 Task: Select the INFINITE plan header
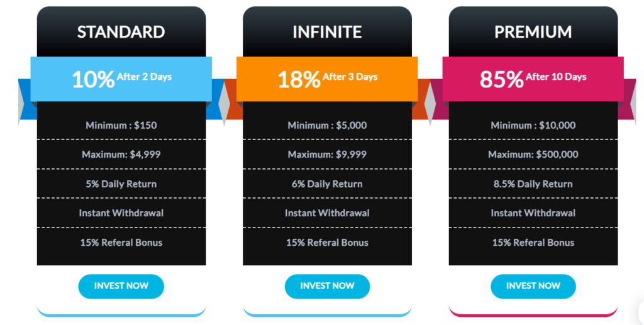tap(327, 31)
